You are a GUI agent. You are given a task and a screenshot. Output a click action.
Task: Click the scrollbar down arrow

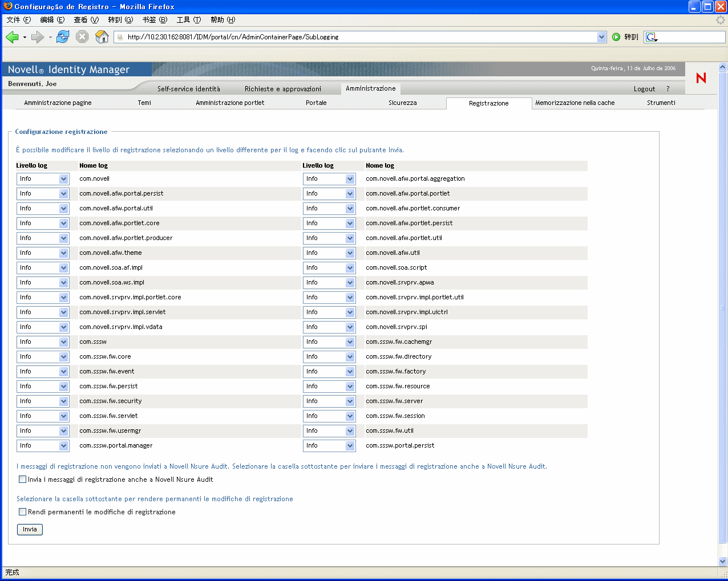pyautogui.click(x=723, y=562)
